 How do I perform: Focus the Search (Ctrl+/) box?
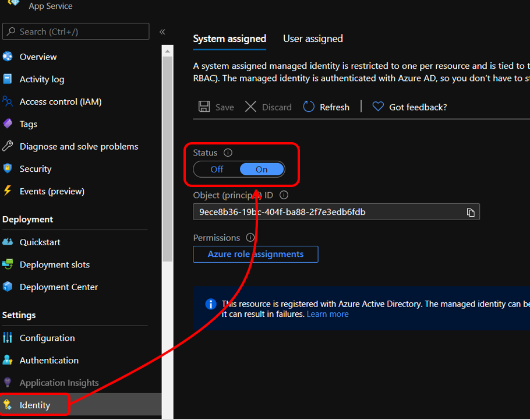pos(76,31)
